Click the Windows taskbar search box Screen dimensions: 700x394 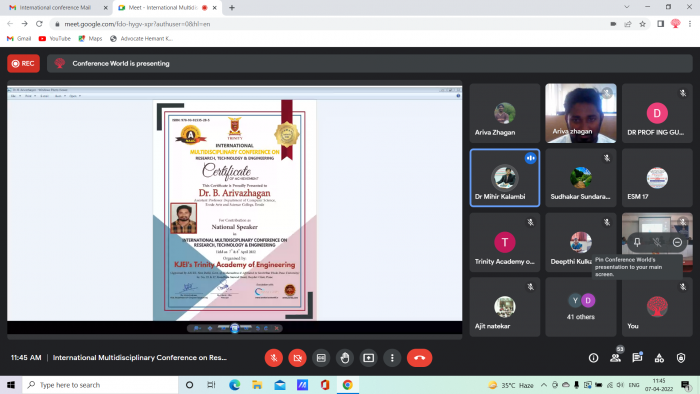click(100, 385)
